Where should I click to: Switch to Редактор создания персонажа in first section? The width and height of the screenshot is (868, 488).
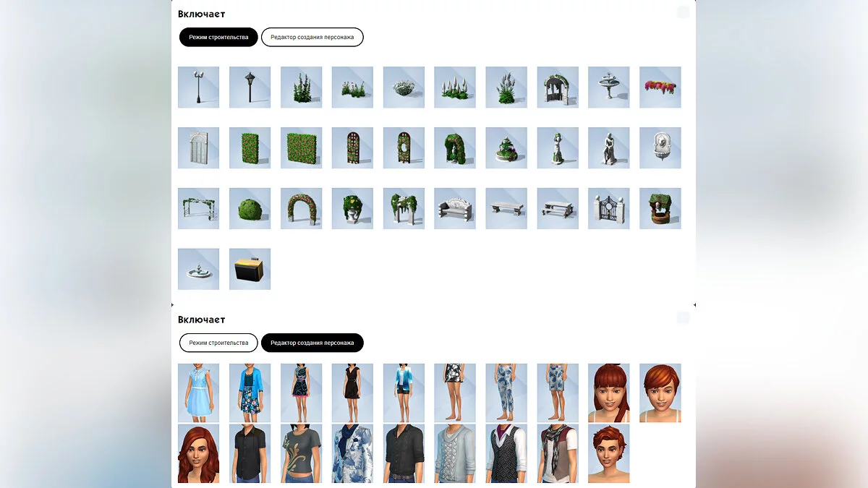[312, 37]
